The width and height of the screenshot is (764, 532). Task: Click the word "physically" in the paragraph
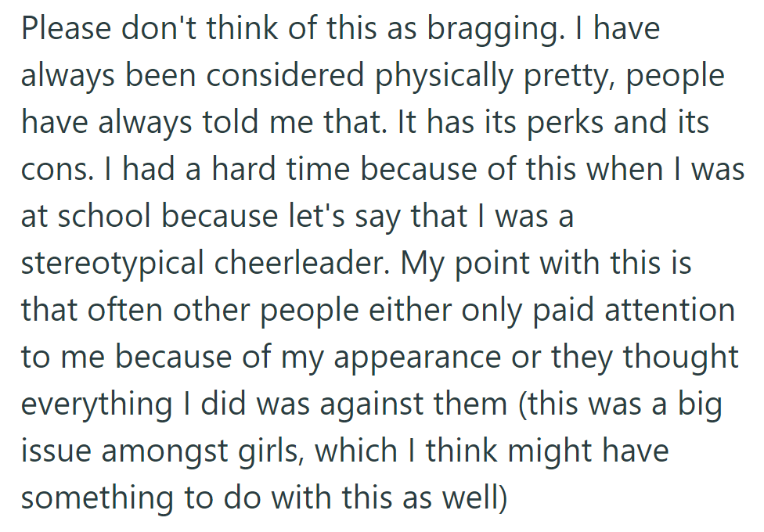click(440, 76)
